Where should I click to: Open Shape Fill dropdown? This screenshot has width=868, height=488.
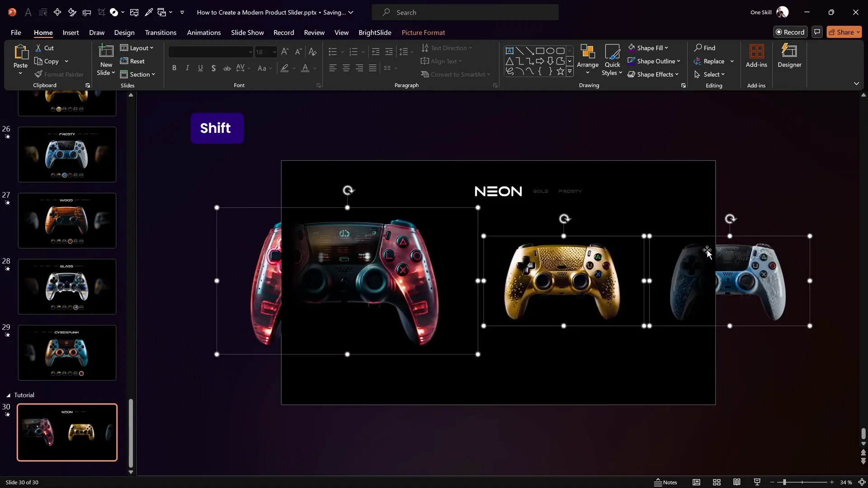tap(648, 48)
